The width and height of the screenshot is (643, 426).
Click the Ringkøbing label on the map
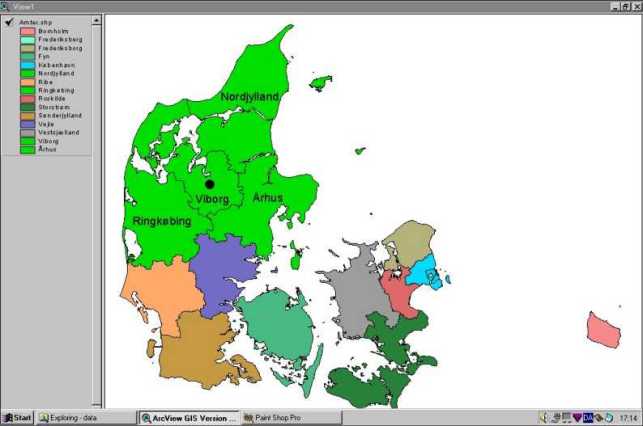point(162,221)
